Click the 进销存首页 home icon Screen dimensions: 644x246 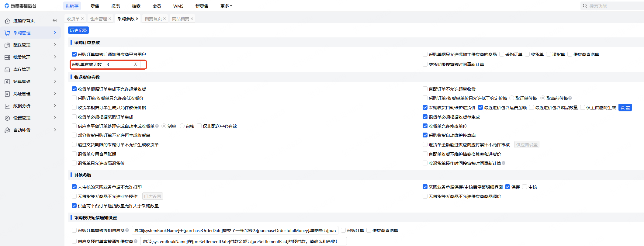(7, 21)
